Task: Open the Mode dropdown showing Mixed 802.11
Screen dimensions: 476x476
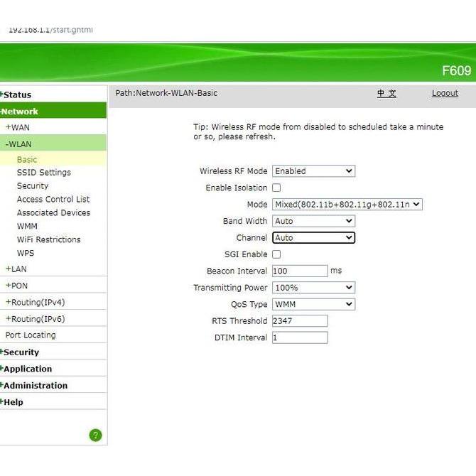Action: click(347, 205)
